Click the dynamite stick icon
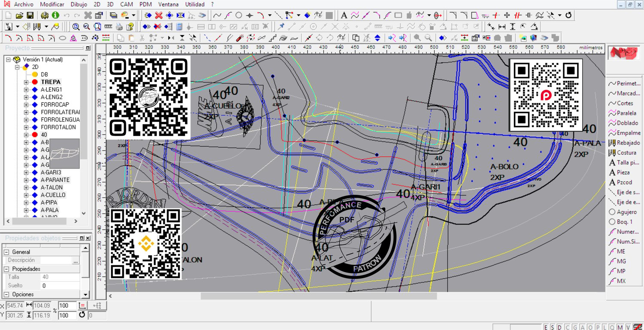 click(x=240, y=38)
